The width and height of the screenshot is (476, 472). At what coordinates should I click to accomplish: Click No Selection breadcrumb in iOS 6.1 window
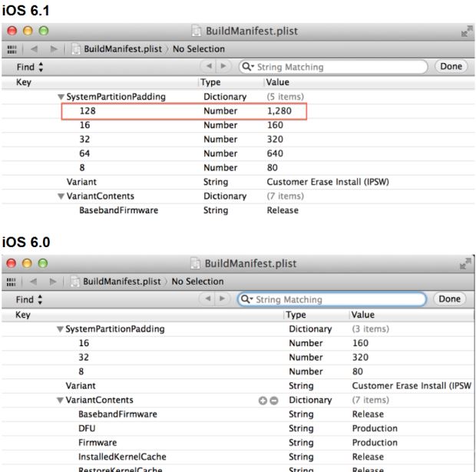pyautogui.click(x=199, y=49)
